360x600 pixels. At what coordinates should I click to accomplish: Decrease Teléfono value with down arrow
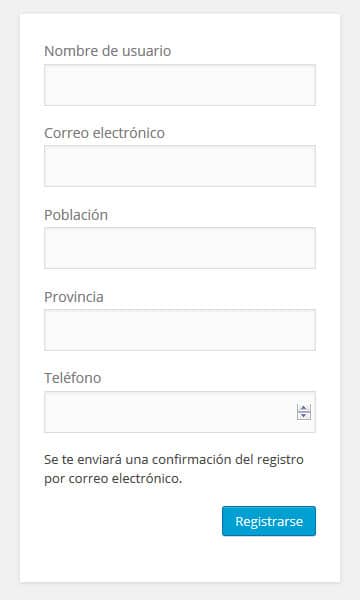(x=304, y=416)
